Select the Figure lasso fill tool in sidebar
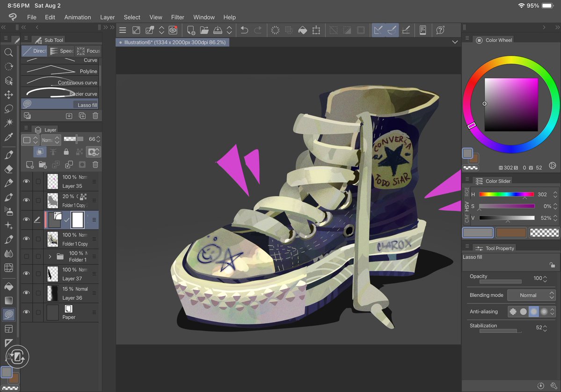The height and width of the screenshot is (392, 561). (x=8, y=314)
